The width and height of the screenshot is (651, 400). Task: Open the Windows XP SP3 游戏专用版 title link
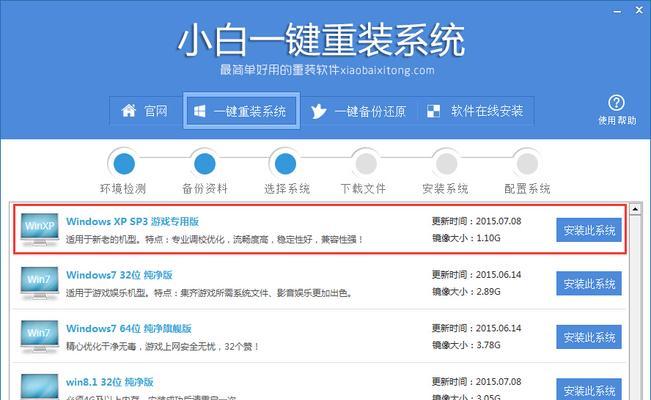click(132, 221)
